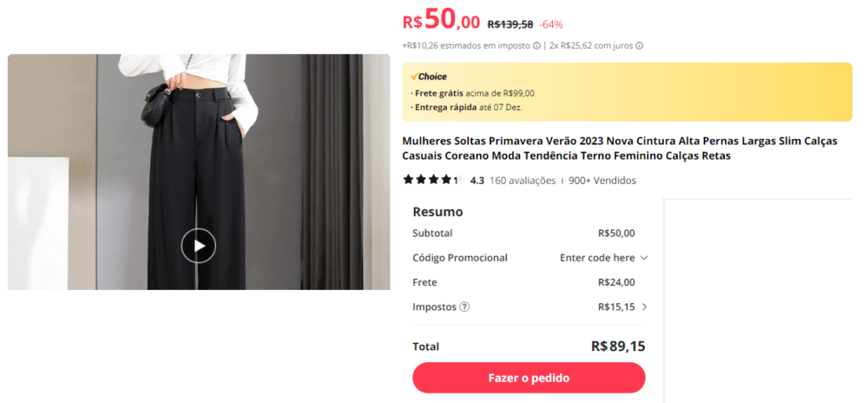Play the product video

tap(199, 246)
